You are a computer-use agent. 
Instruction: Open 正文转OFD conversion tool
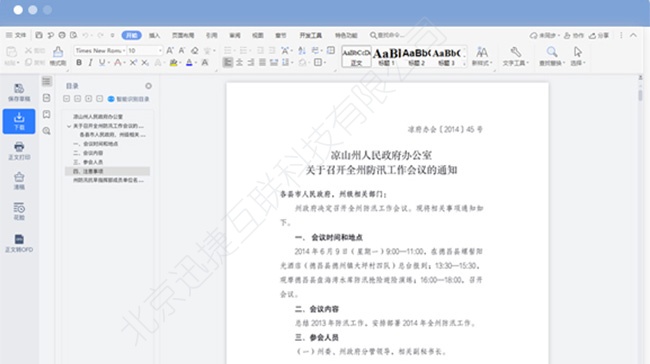[19, 243]
